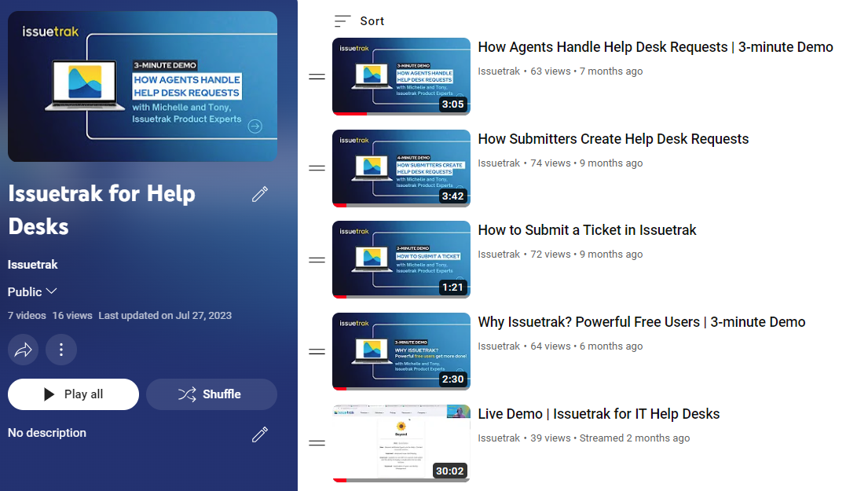
Task: Click Issuetrak channel name on 39 views row
Action: click(x=499, y=438)
